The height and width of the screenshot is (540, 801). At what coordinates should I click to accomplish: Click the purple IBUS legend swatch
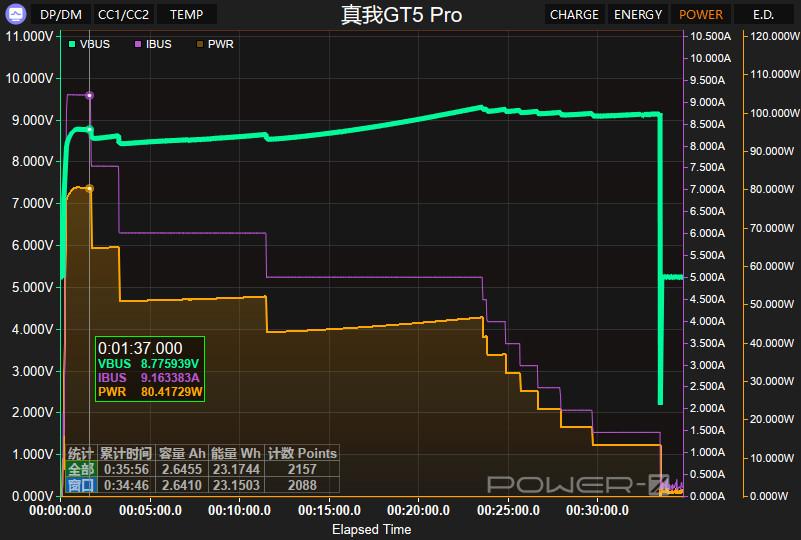[x=137, y=44]
